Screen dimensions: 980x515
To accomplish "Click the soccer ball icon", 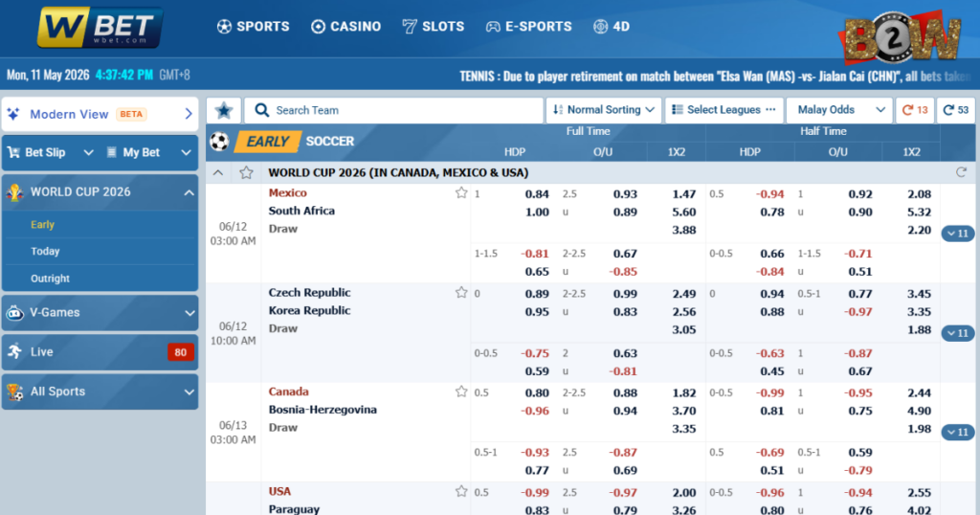I will point(219,142).
